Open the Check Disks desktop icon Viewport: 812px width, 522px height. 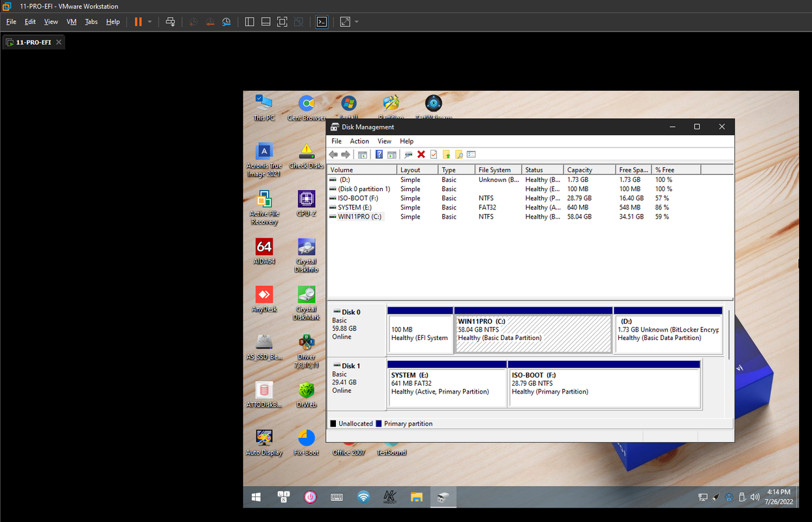307,156
